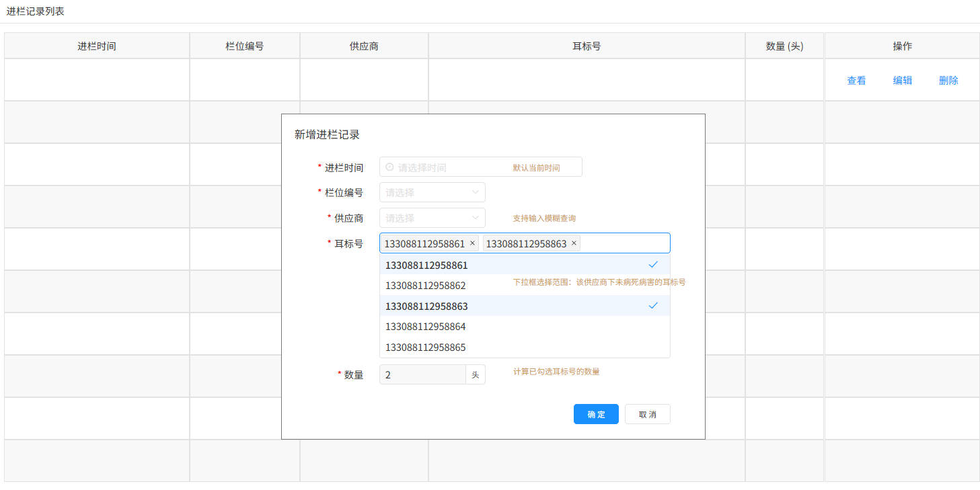Click the 新增进栏记录 dialog title
Screen dimensions: 980x490
(328, 134)
